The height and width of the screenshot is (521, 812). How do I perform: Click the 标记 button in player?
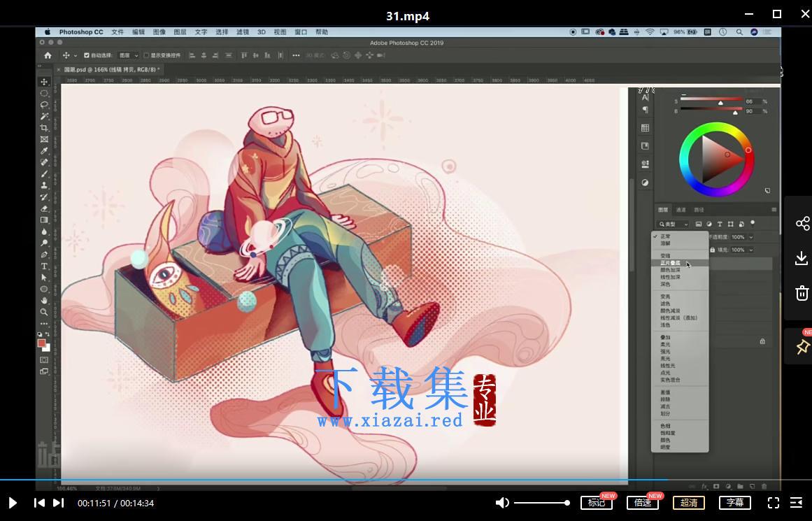pos(597,502)
